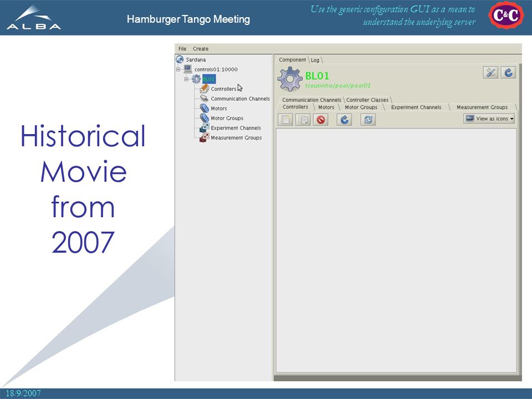Click the Sardana globe icon
This screenshot has width=532, height=399.
pos(180,59)
